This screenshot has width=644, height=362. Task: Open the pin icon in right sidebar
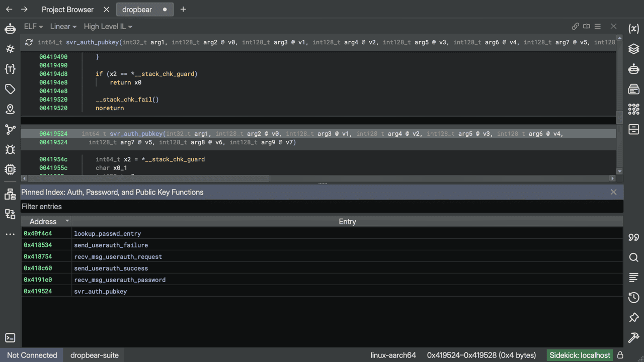pos(634,318)
